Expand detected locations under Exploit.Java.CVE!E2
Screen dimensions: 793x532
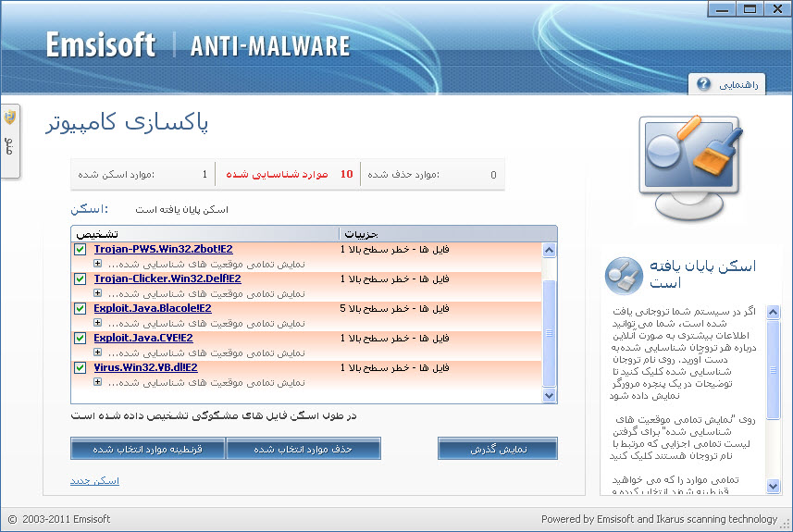(97, 352)
